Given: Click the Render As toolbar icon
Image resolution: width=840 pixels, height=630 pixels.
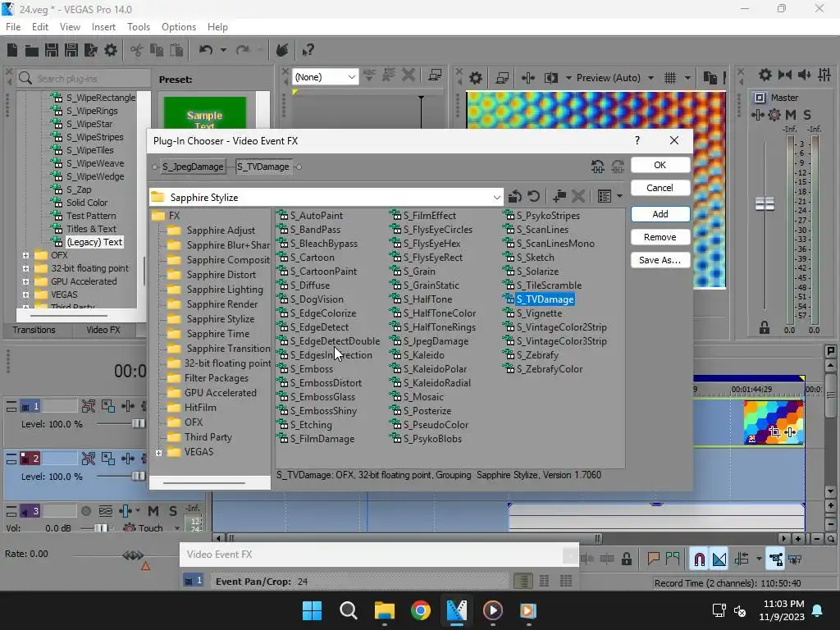Looking at the screenshot, I should pyautogui.click(x=91, y=50).
